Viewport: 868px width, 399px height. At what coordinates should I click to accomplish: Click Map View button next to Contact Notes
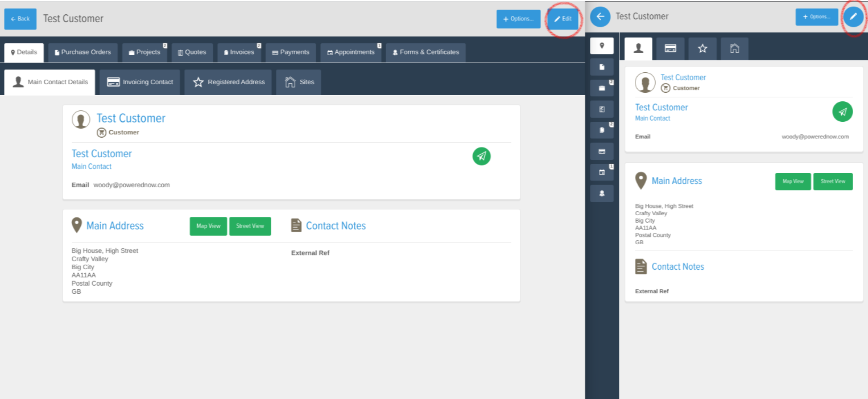click(x=208, y=226)
